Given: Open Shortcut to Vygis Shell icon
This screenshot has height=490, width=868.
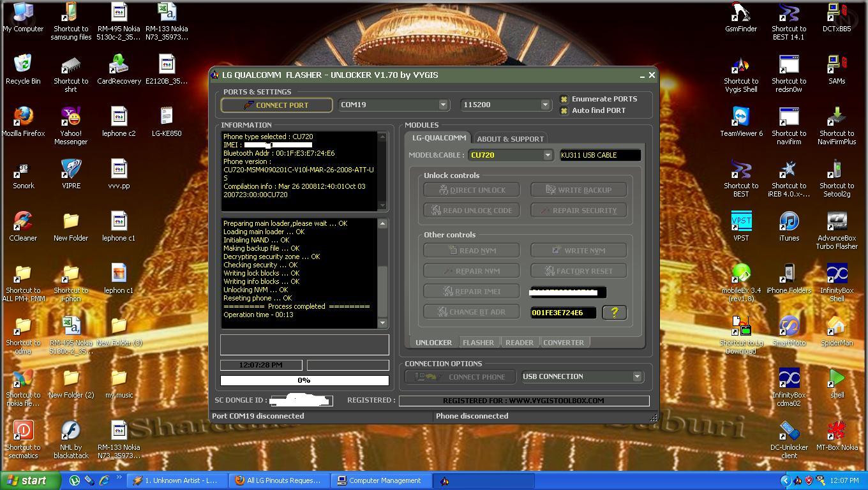Looking at the screenshot, I should click(x=741, y=73).
